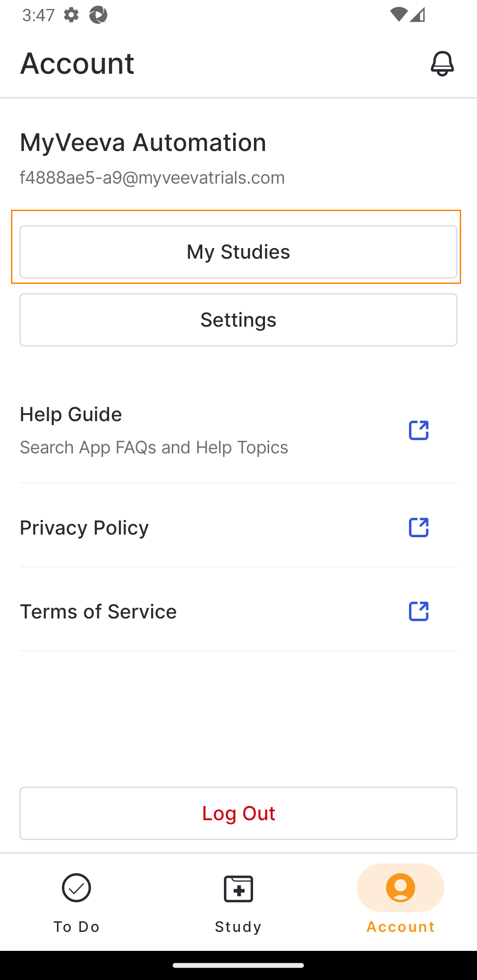Tap Search App FAQs and Help Topics subtitle
The image size is (477, 980).
click(154, 448)
